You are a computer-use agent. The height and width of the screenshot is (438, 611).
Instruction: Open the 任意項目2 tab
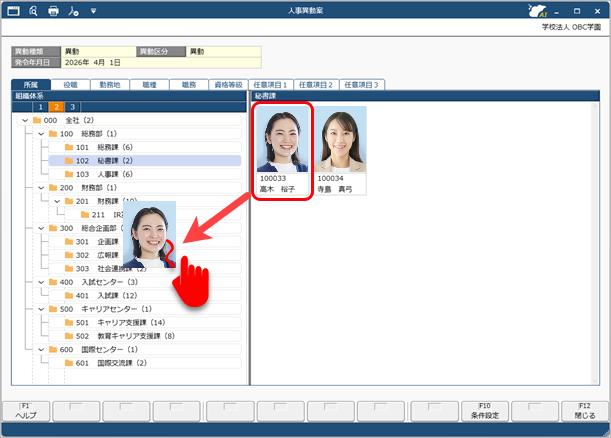pos(316,85)
